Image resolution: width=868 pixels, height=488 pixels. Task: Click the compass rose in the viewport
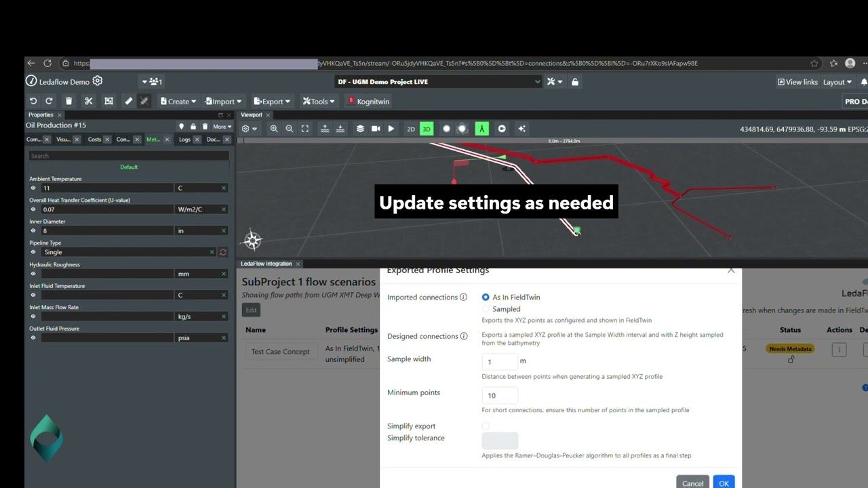(x=252, y=240)
